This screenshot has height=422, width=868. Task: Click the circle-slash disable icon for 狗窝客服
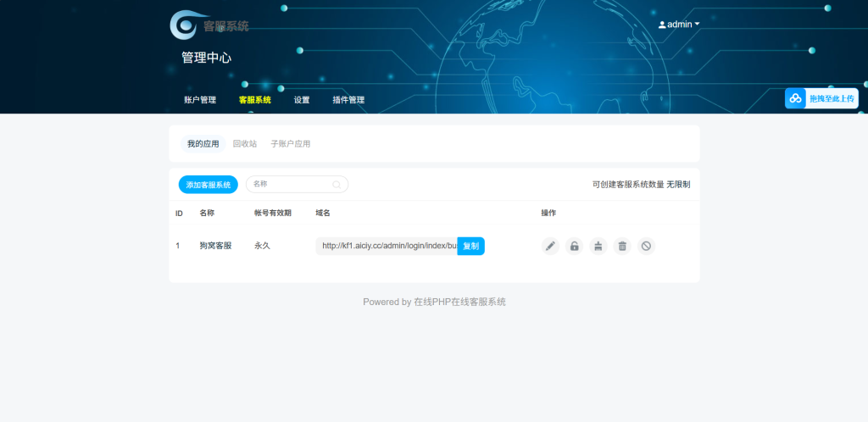click(x=646, y=246)
